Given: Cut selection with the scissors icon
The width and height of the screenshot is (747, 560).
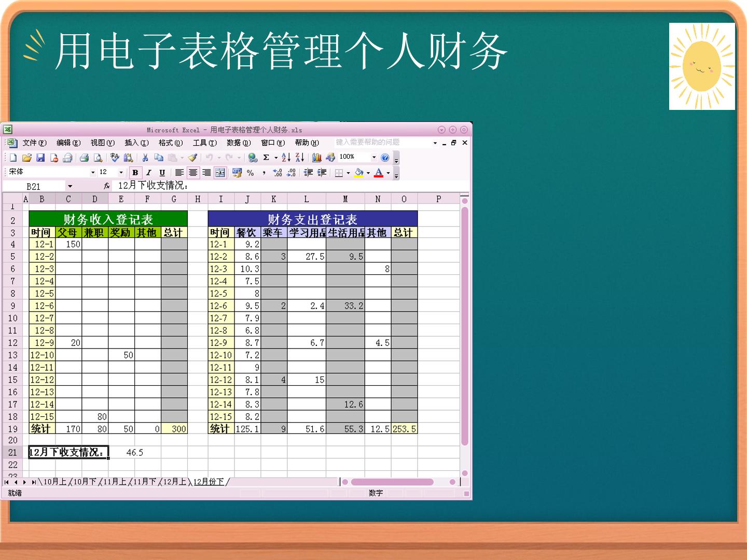Looking at the screenshot, I should pos(145,158).
